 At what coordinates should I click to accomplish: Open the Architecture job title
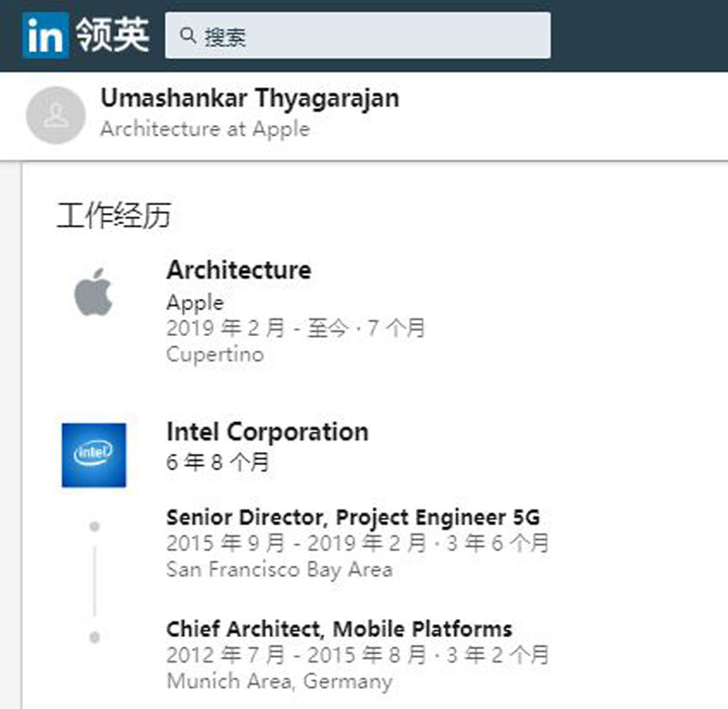[x=238, y=270]
